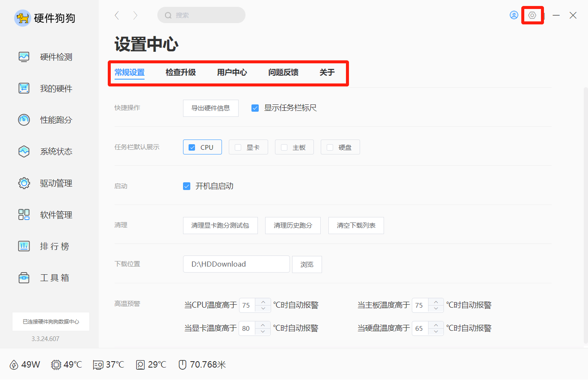Click 已连接硬件狗狗数据中心 status button

coord(51,322)
